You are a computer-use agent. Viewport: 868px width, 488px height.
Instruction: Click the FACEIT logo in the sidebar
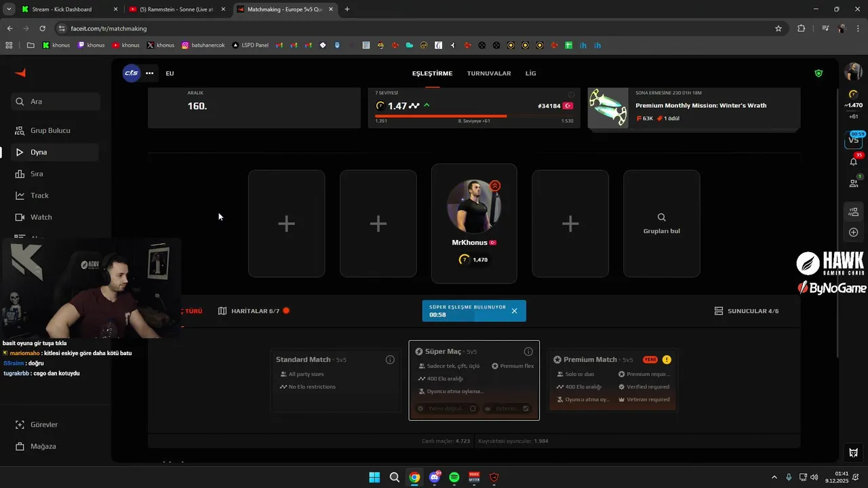click(20, 73)
